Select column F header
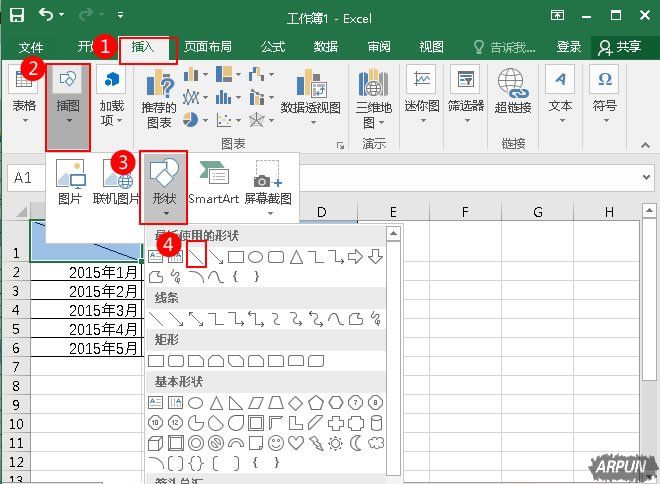Image resolution: width=660 pixels, height=484 pixels. [465, 212]
